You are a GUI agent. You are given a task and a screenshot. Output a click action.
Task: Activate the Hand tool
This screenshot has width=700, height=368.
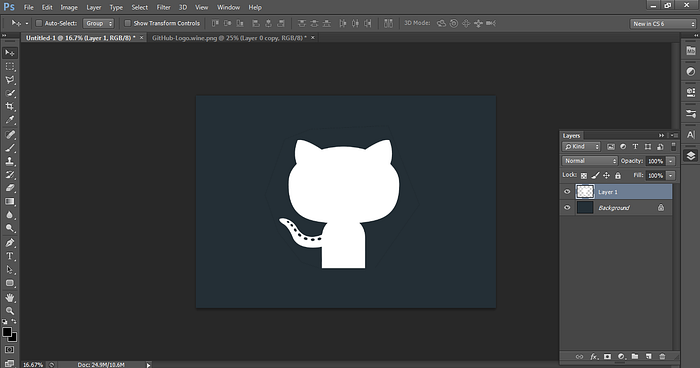point(9,297)
